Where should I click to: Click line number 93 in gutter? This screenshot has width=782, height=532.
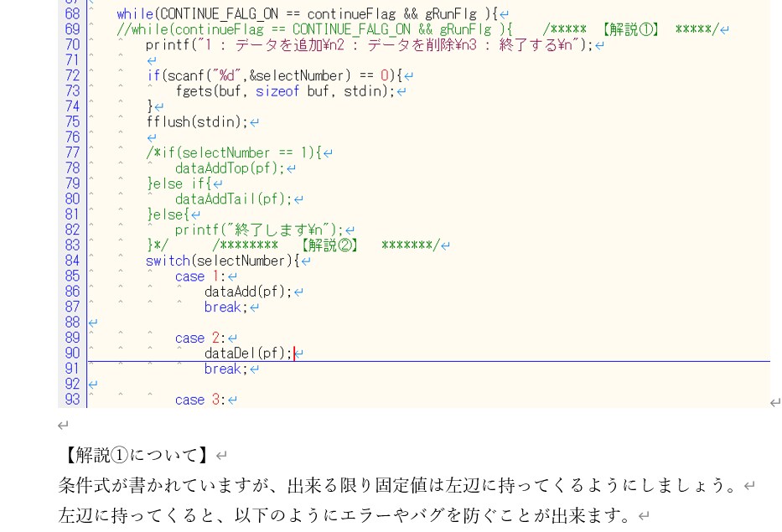click(x=72, y=400)
